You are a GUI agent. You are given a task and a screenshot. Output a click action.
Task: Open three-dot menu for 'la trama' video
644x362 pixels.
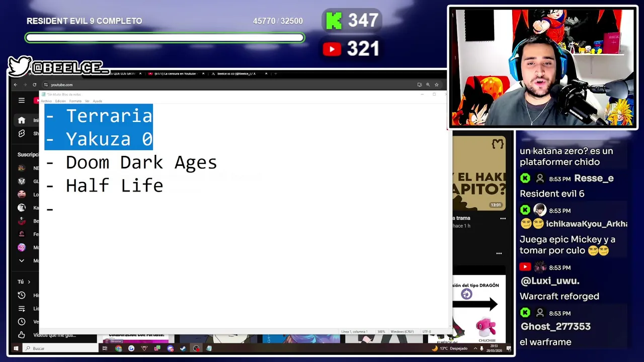tap(503, 218)
